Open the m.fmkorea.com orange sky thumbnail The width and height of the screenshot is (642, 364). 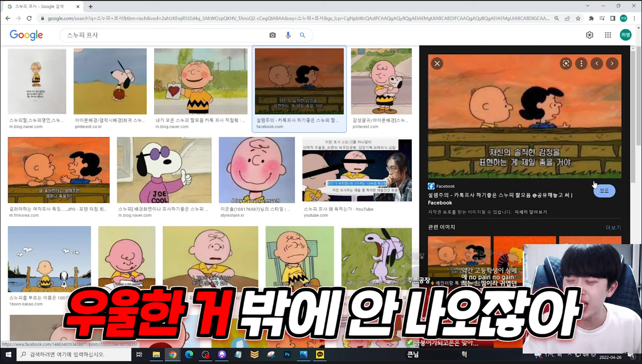click(x=59, y=170)
